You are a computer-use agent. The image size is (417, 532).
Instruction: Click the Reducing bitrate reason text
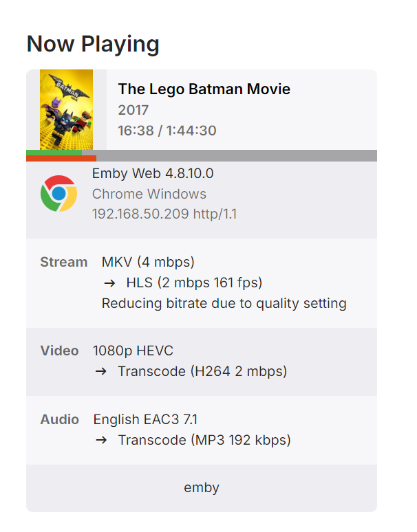pos(224,303)
